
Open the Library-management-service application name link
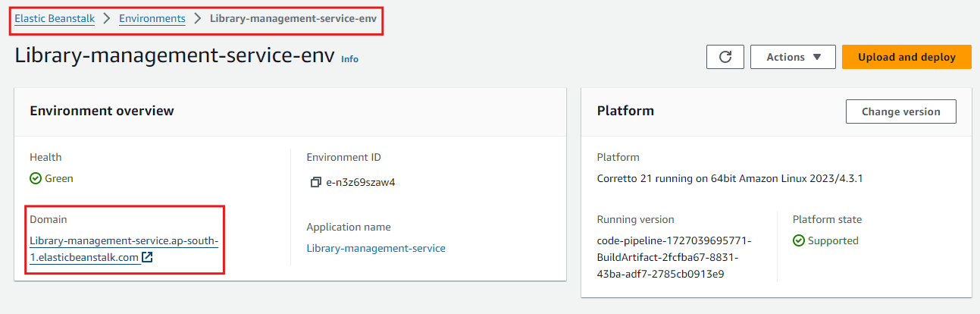tap(376, 248)
